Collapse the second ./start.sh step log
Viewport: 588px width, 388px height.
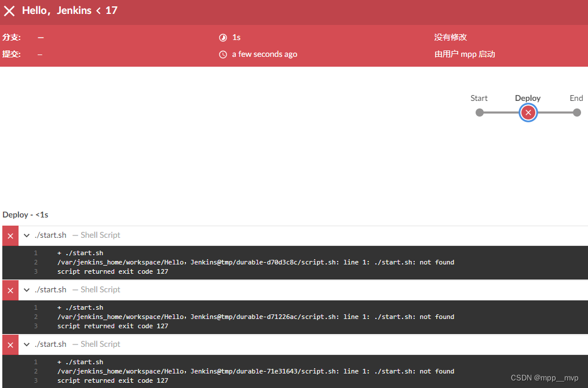[x=27, y=290]
